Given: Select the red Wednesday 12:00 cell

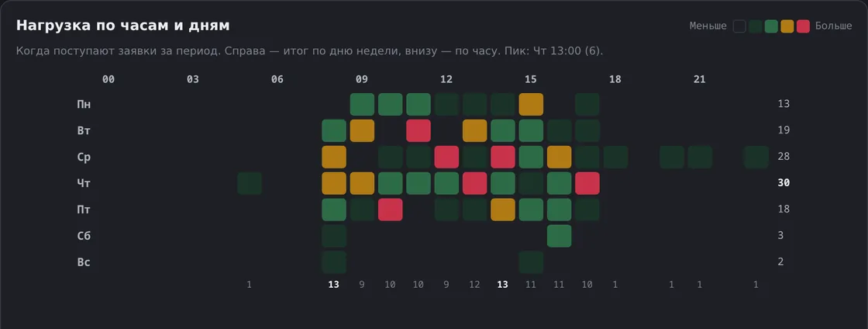Looking at the screenshot, I should pyautogui.click(x=446, y=157).
